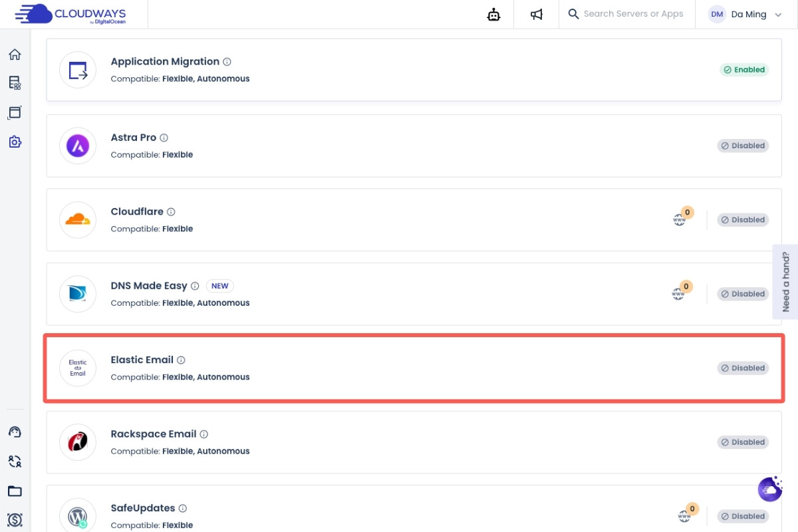Image resolution: width=798 pixels, height=532 pixels.
Task: Select the SafeUpdates title
Action: click(143, 508)
